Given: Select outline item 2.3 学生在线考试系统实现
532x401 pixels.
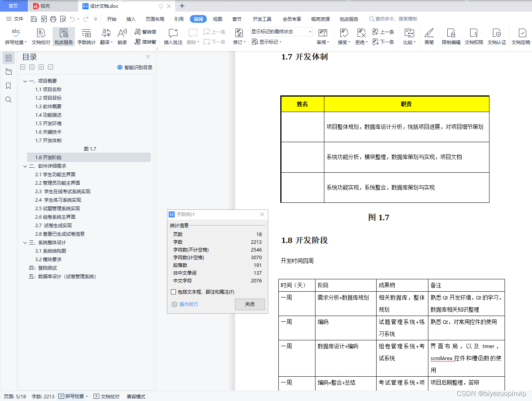Looking at the screenshot, I should (63, 192).
